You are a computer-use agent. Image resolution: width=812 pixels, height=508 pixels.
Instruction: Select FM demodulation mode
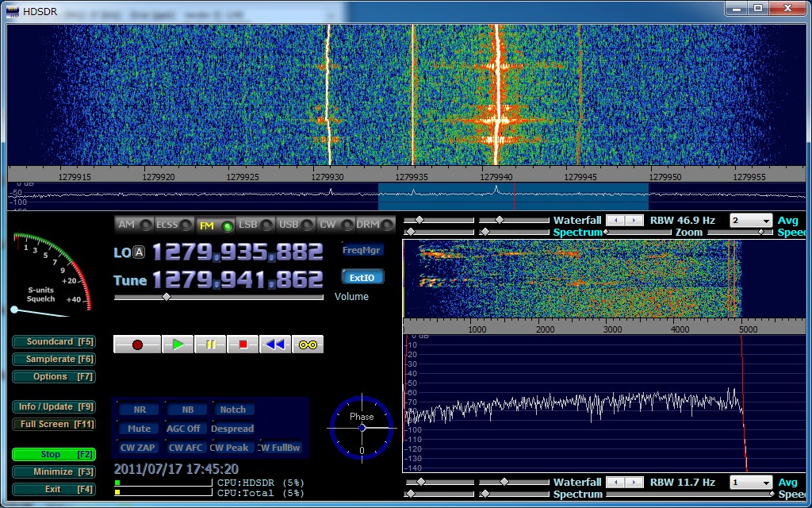214,225
